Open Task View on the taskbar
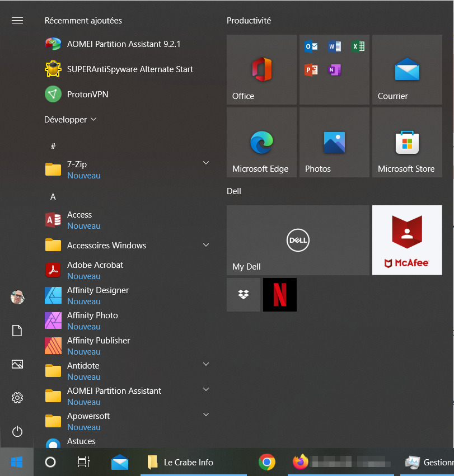 83,462
